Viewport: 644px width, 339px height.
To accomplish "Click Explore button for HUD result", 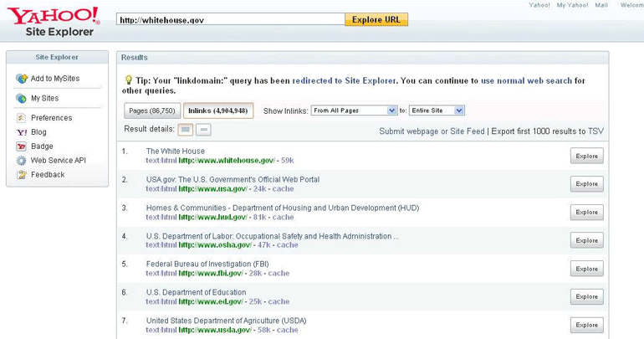I will tap(587, 213).
